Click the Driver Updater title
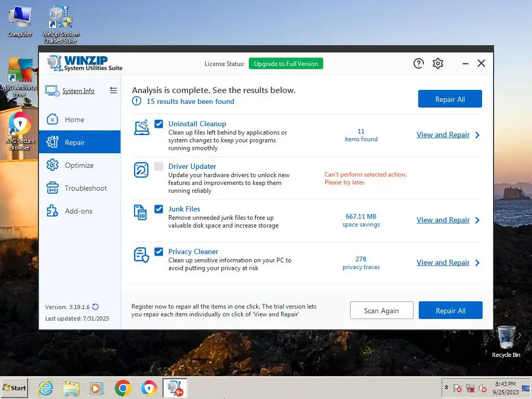 pyautogui.click(x=192, y=166)
